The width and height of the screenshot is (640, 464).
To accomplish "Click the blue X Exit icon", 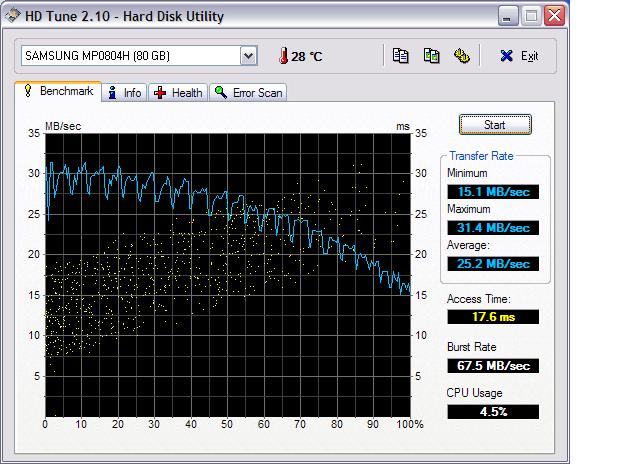I will (x=506, y=56).
